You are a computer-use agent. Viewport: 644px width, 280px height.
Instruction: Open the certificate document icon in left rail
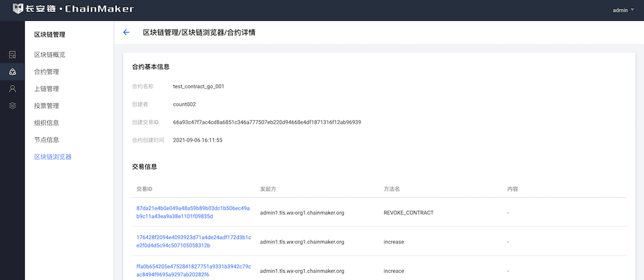13,55
